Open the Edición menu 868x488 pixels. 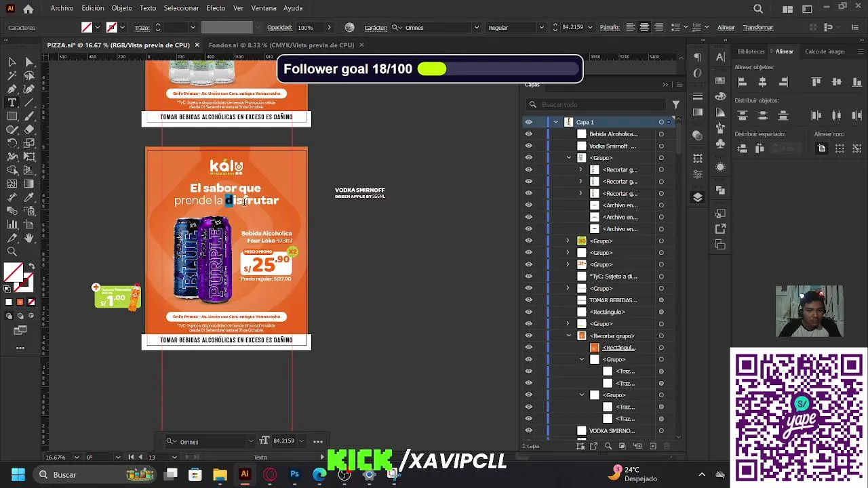point(93,8)
